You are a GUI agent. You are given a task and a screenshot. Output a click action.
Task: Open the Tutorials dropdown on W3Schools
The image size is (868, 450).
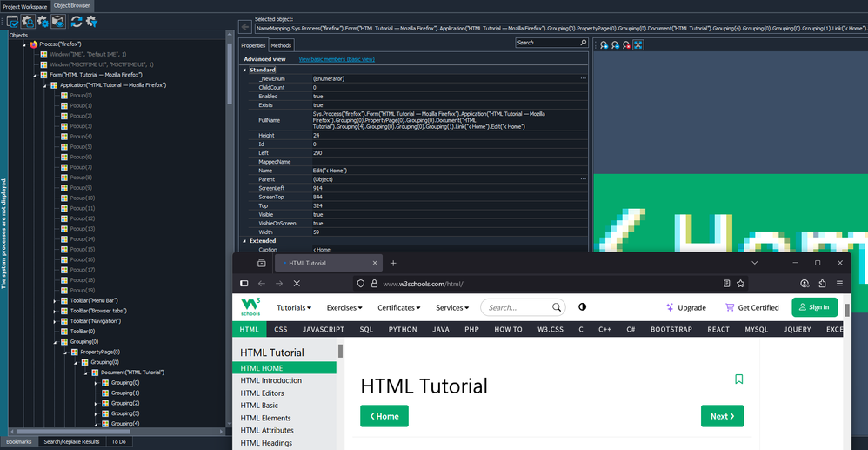click(x=294, y=307)
